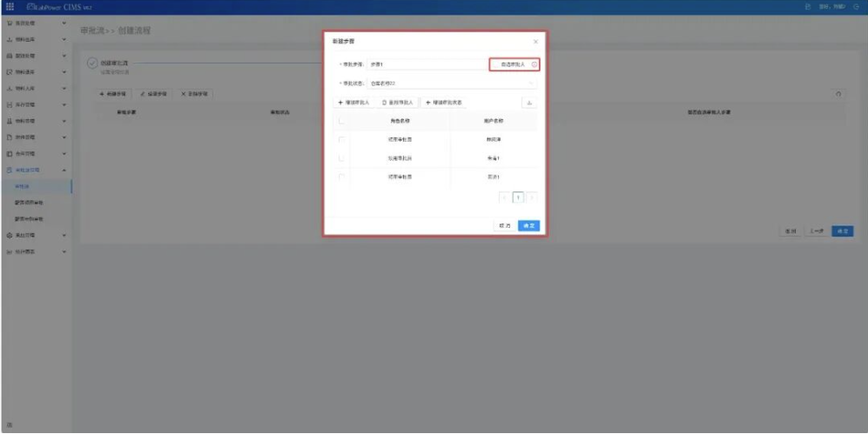Viewport: 868px width, 434px height.
Task: Go to the next page arrow in dialog pagination
Action: tap(531, 197)
